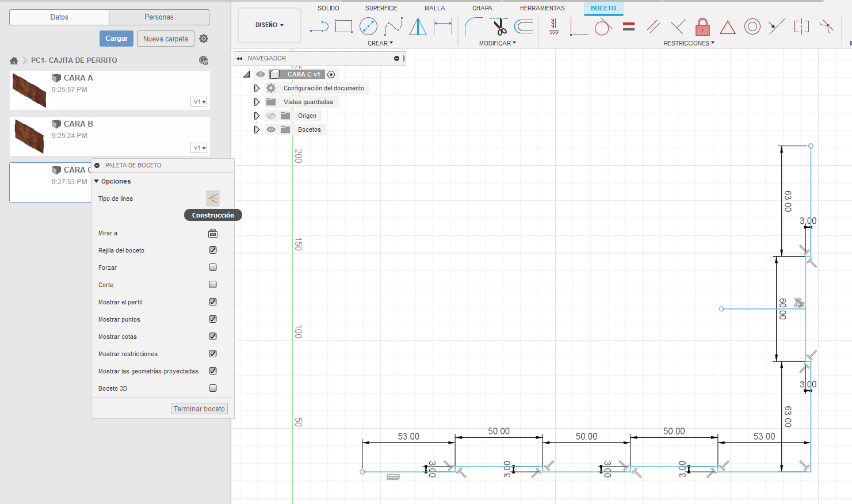Apply the Concentric constraint
This screenshot has width=852, height=504.
click(752, 26)
